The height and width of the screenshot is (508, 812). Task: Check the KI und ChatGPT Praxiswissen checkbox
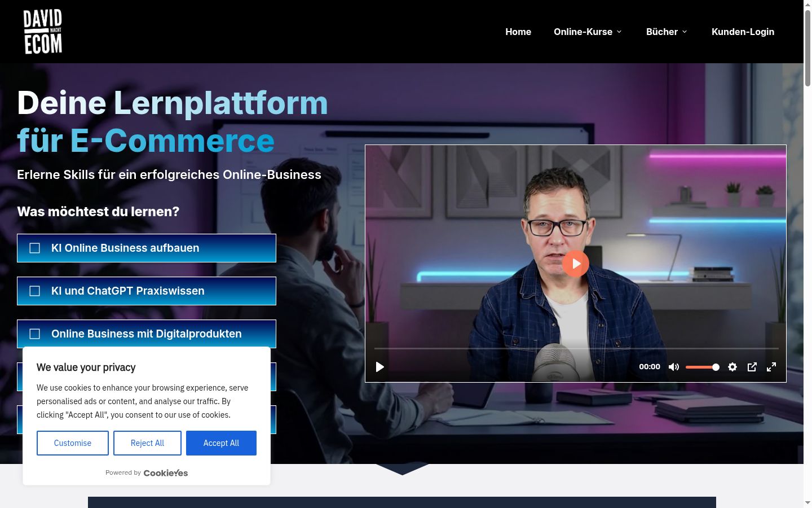click(x=35, y=291)
